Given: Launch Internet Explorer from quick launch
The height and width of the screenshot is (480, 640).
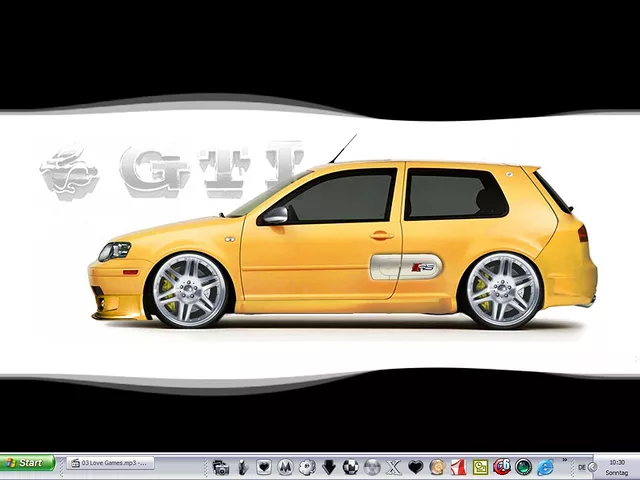Looking at the screenshot, I should tap(545, 467).
